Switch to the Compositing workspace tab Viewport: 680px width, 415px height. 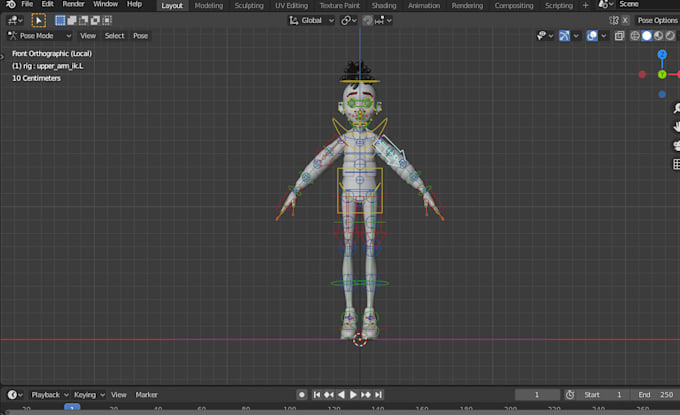(514, 6)
